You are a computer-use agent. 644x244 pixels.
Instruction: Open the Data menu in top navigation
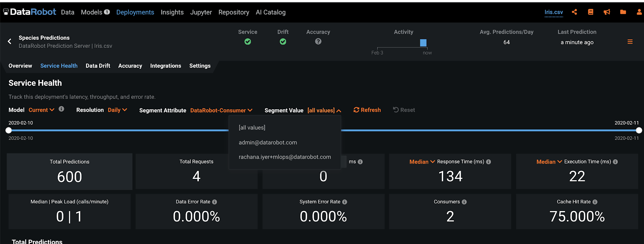click(68, 12)
